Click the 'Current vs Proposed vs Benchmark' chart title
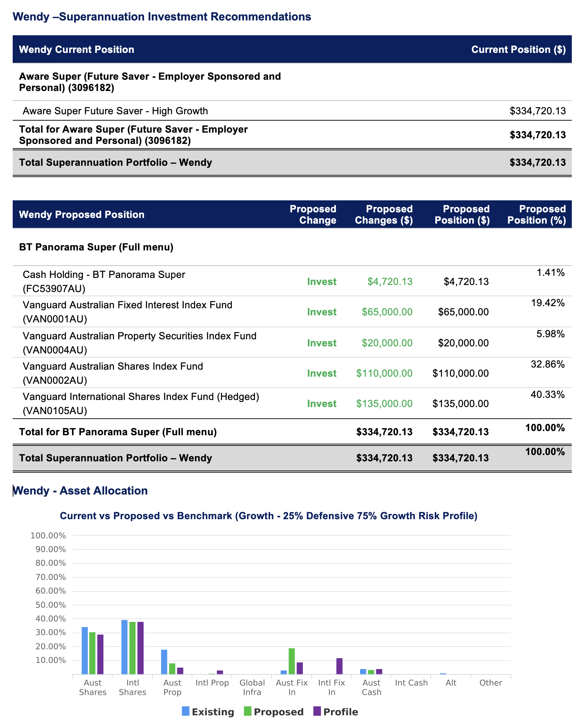Screen dimensions: 581x728 click(x=269, y=516)
